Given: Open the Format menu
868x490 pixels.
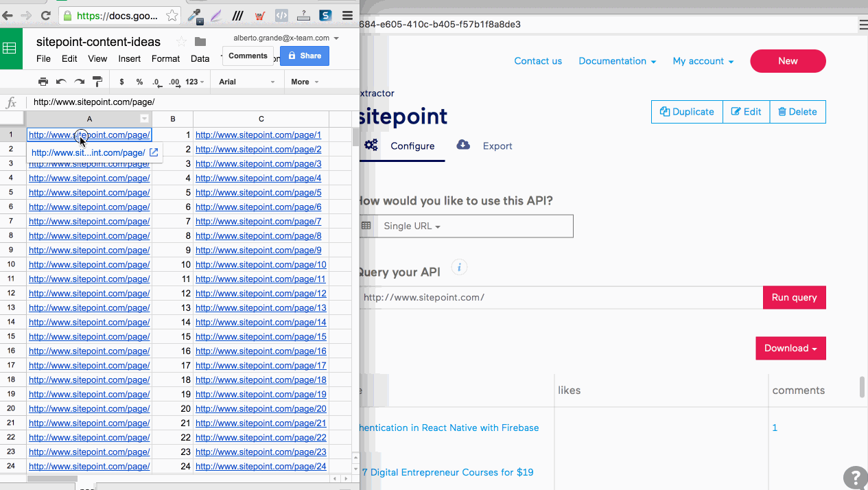Looking at the screenshot, I should coord(165,59).
